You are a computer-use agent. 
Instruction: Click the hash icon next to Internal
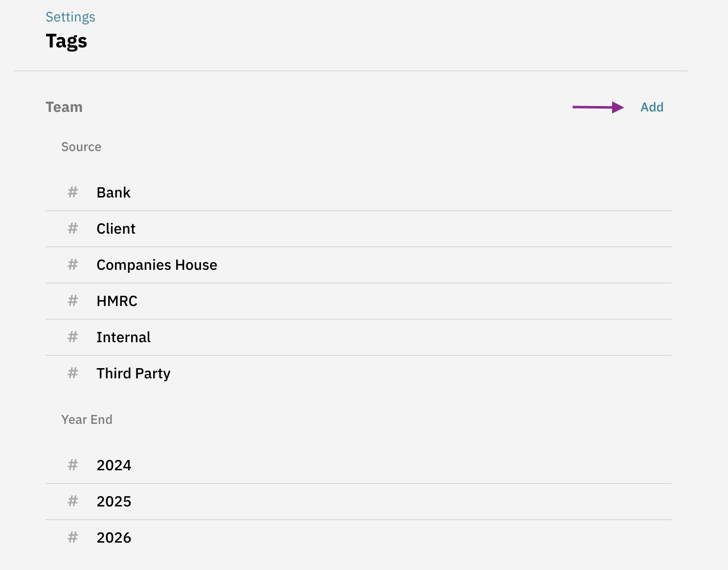tap(73, 337)
